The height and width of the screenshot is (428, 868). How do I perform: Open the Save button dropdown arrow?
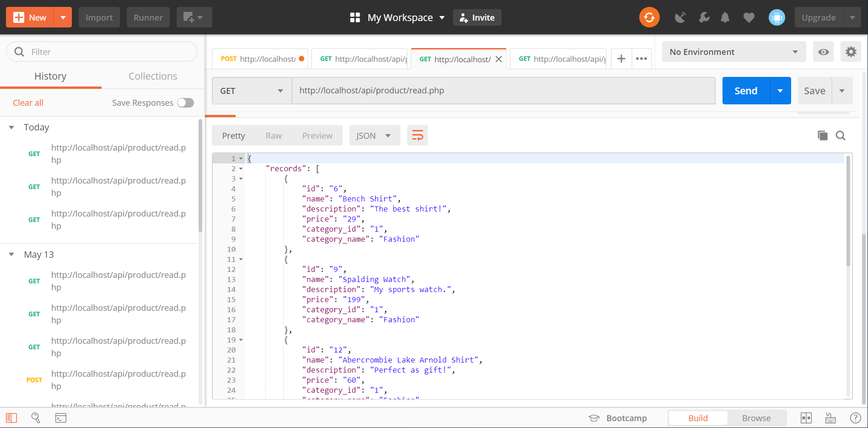tap(842, 91)
